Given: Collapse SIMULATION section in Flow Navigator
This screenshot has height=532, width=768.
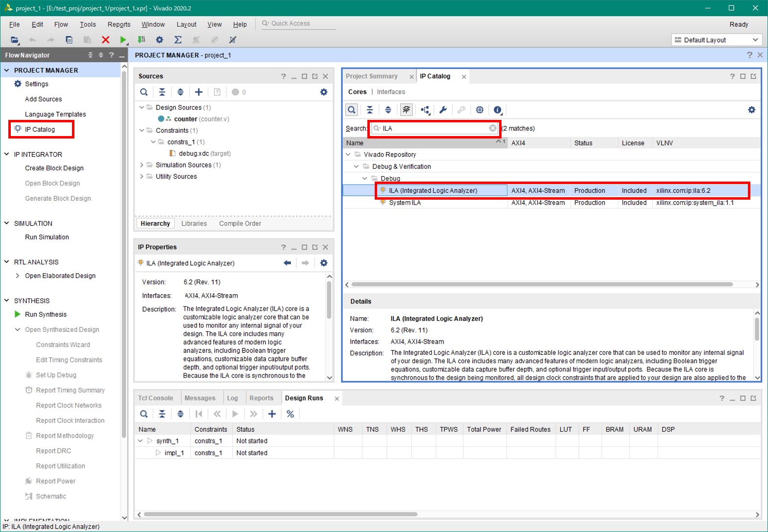Looking at the screenshot, I should 7,224.
